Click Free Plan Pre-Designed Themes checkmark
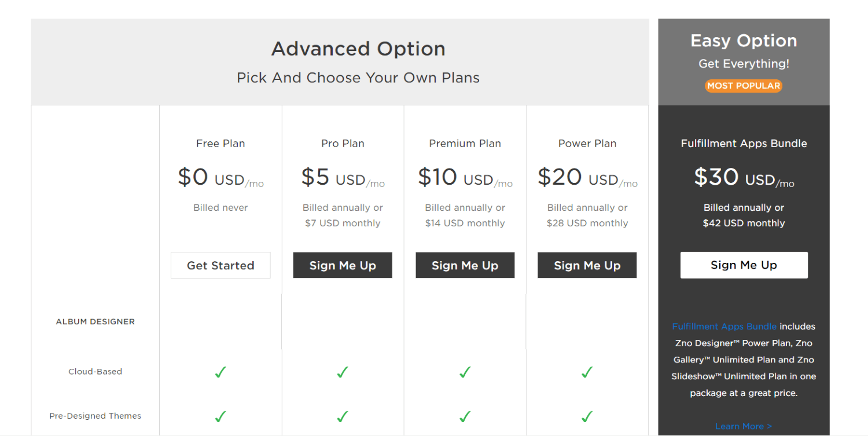This screenshot has height=436, width=868. point(220,416)
